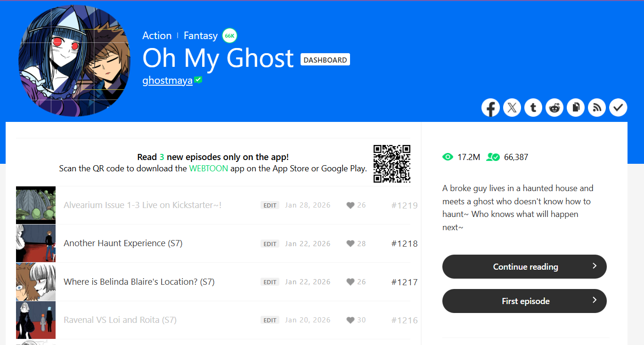Share the series on X
The width and height of the screenshot is (644, 345).
pyautogui.click(x=512, y=108)
